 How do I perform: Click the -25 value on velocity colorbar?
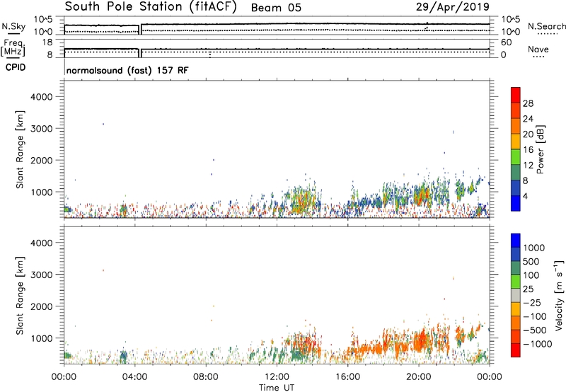tap(532, 303)
